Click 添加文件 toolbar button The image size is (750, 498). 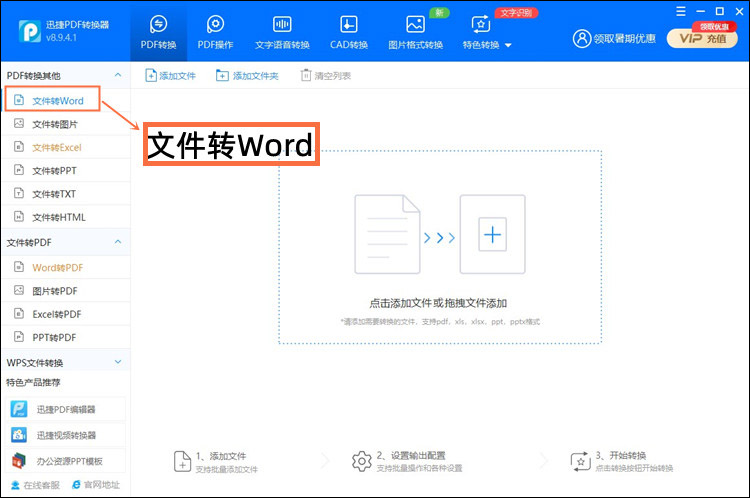coord(171,76)
